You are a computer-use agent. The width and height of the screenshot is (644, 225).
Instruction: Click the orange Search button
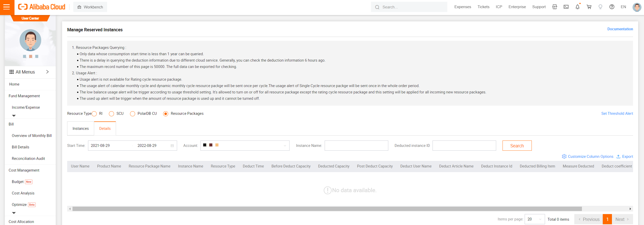point(517,146)
